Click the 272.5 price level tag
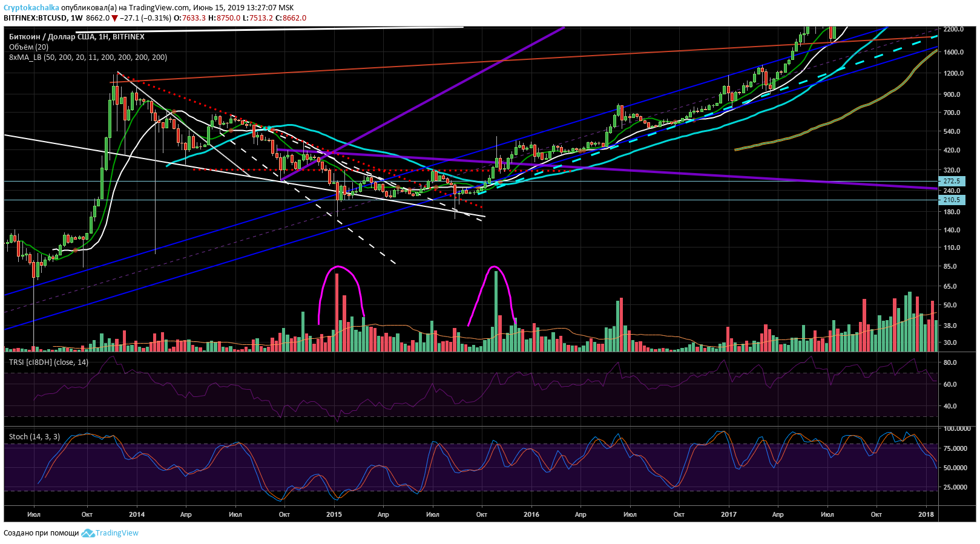Viewport: 980px width, 544px height. coord(952,181)
